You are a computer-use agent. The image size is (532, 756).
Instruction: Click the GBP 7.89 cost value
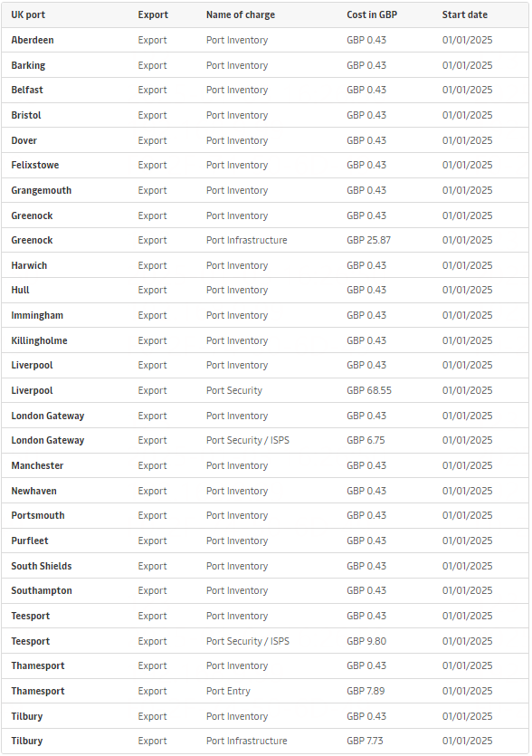366,691
